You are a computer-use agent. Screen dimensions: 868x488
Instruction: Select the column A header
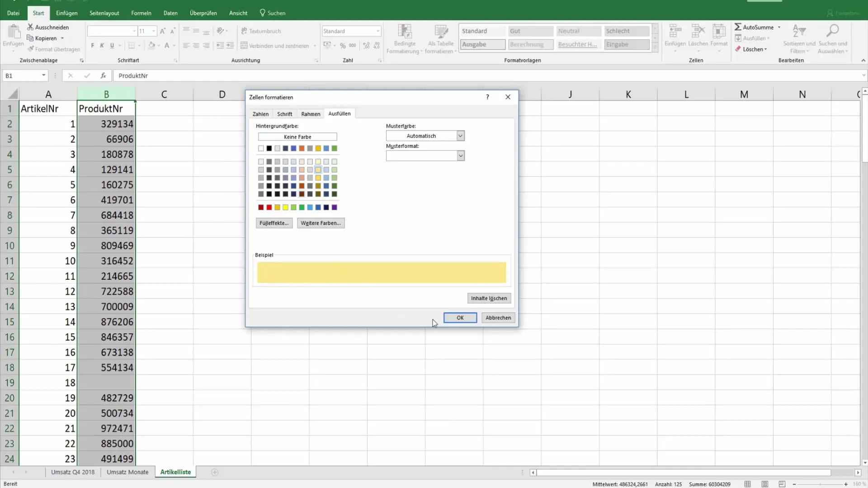48,94
